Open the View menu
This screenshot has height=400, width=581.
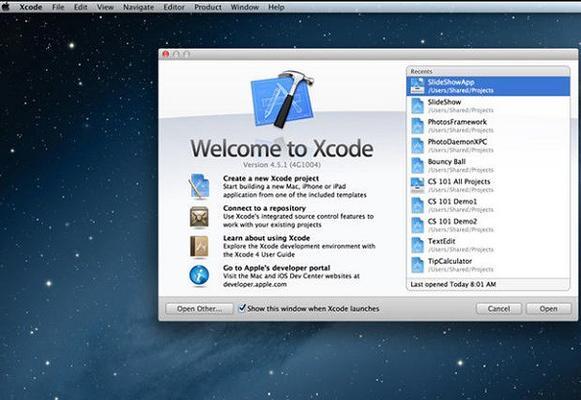[105, 7]
